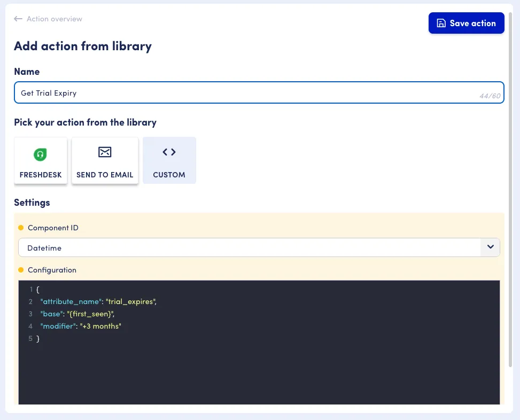Expand the Datetime dropdown chevron
The width and height of the screenshot is (520, 420).
[x=491, y=247]
